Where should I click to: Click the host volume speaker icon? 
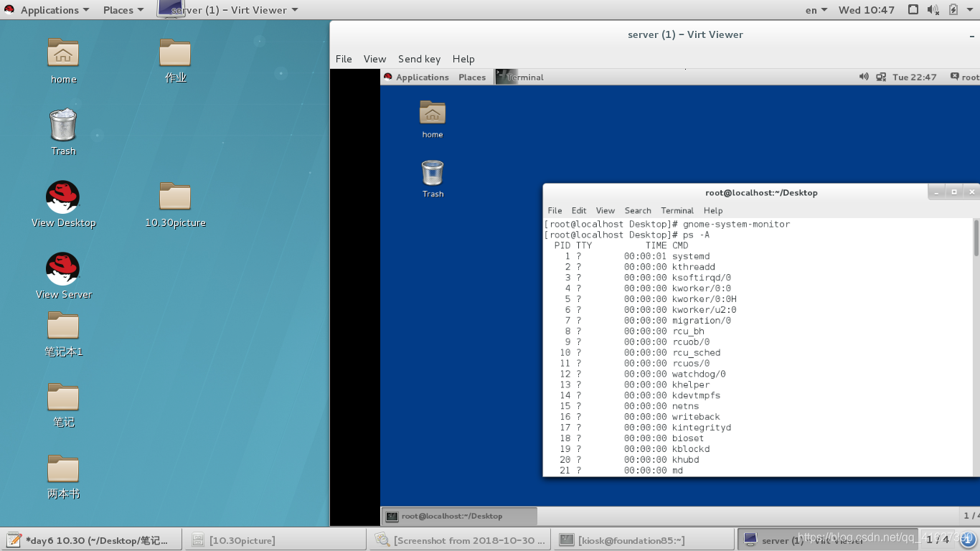933,10
